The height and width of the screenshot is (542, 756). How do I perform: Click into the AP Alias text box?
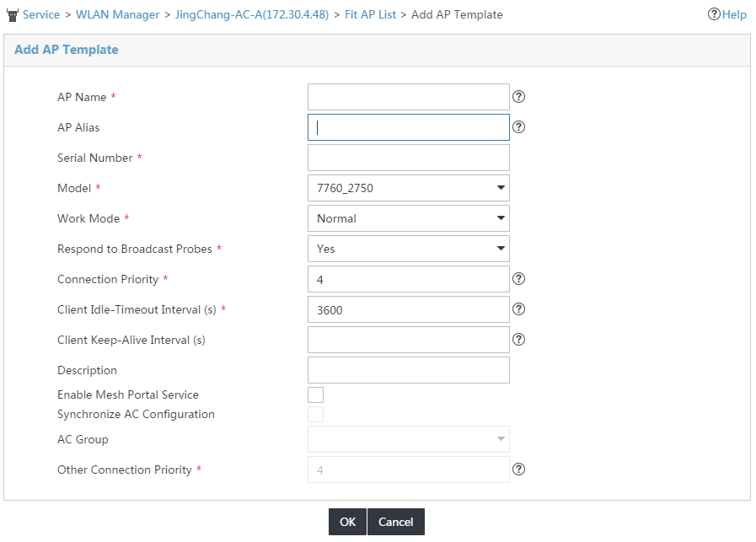pos(409,127)
